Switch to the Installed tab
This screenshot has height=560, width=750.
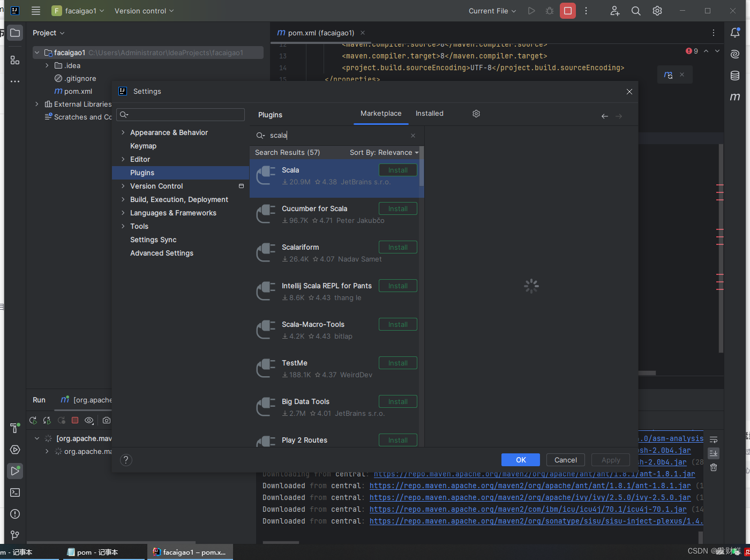[430, 114]
